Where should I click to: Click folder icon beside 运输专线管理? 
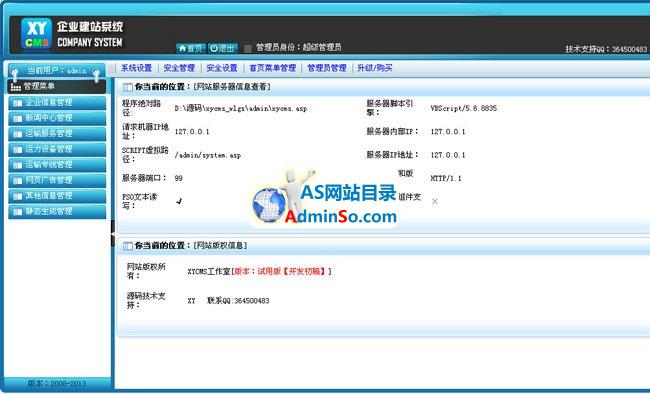click(x=17, y=165)
